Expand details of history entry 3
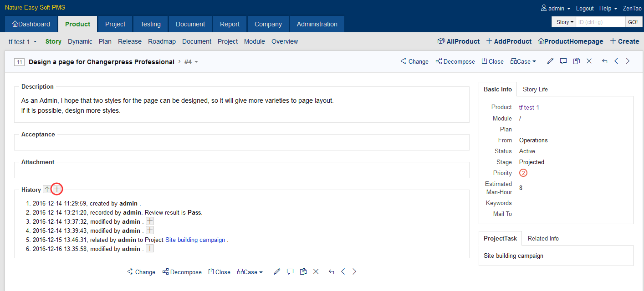644x291 pixels. click(149, 221)
